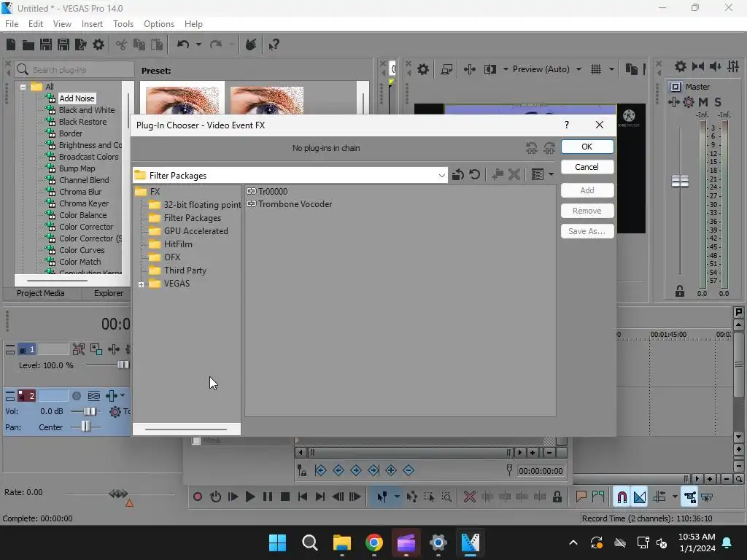This screenshot has width=747, height=560.
Task: Click the Stop button in transport
Action: click(285, 497)
